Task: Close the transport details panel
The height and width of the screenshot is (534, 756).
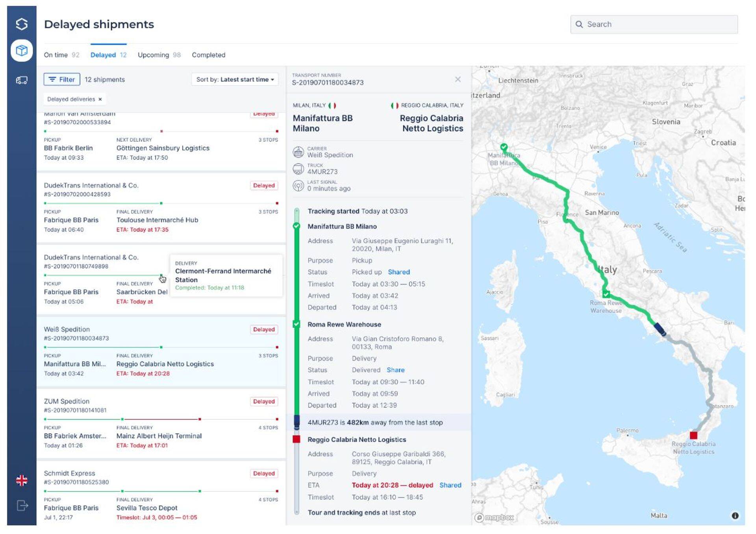Action: [458, 79]
